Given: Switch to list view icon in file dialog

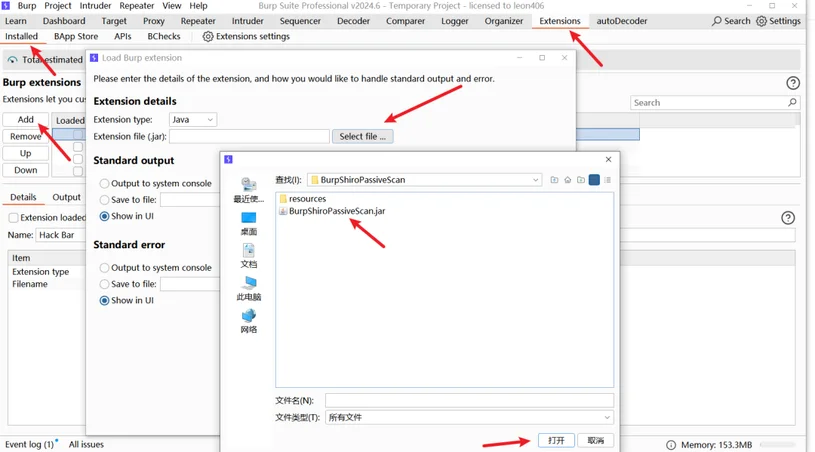Looking at the screenshot, I should (594, 180).
